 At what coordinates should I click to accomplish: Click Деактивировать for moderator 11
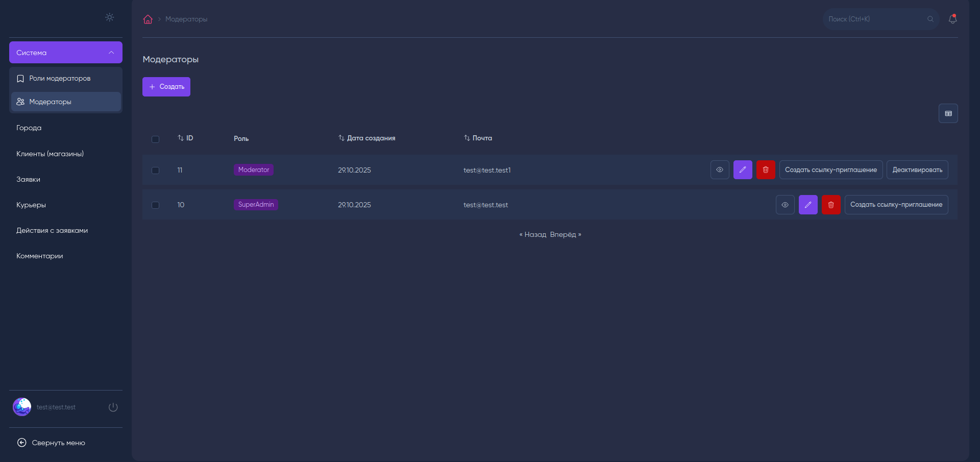click(917, 170)
